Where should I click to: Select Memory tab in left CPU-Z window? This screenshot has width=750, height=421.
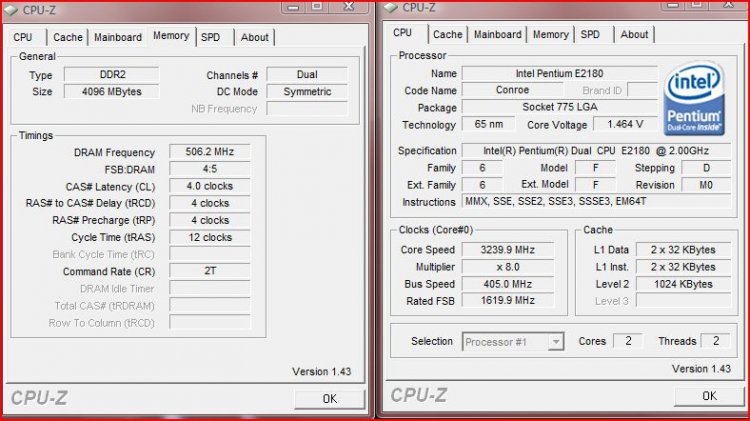(x=171, y=36)
